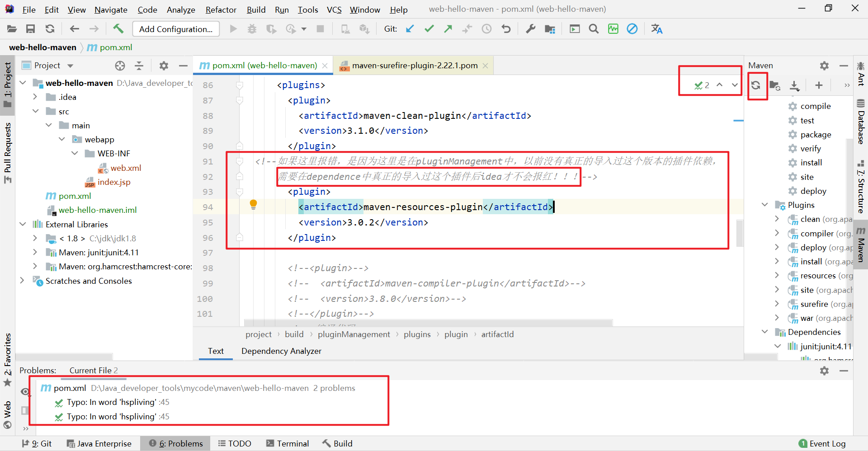
Task: Click the editor vertical scrollbar thumb
Action: tap(740, 233)
